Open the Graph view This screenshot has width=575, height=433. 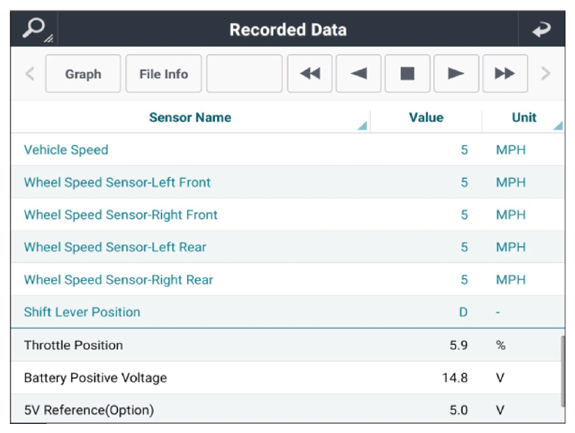click(x=83, y=73)
